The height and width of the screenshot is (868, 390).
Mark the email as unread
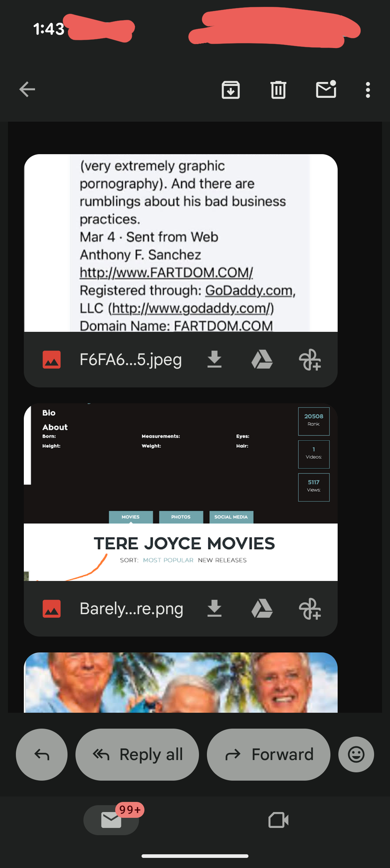pos(326,90)
